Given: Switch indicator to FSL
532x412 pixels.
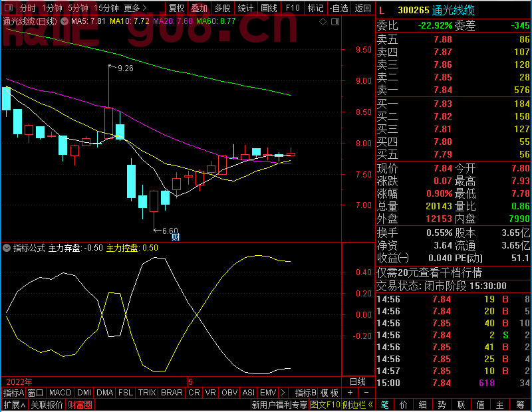Looking at the screenshot, I should pos(126,393).
